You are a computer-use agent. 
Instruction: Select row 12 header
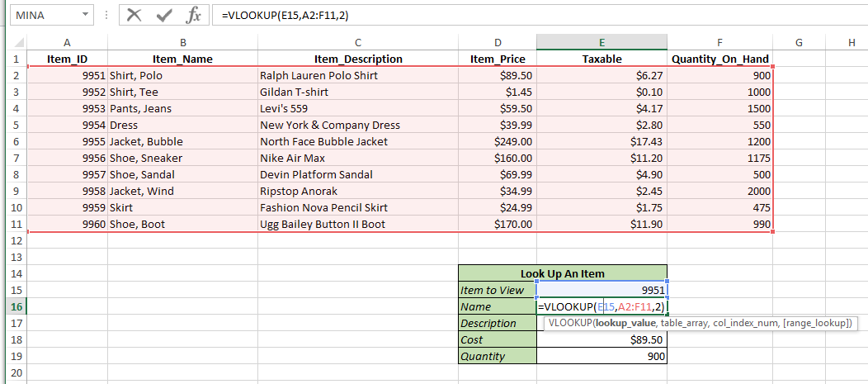click(x=16, y=240)
